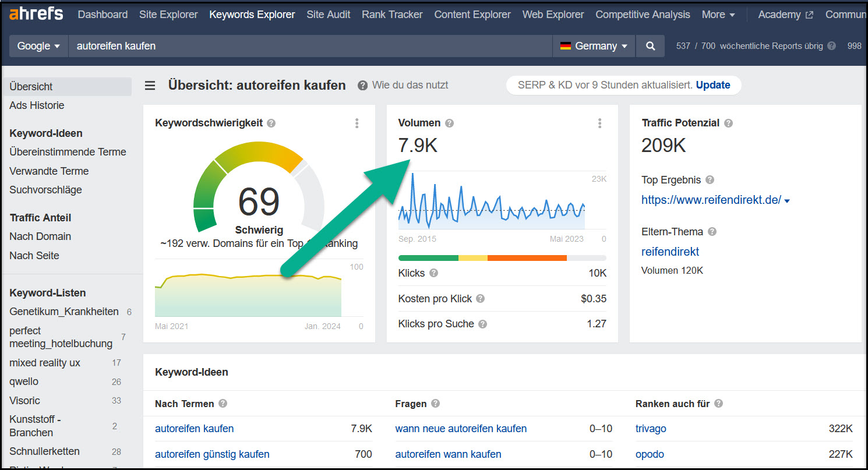This screenshot has height=470, width=868.
Task: Click the 'Wie du das nutzt' help icon
Action: tap(362, 86)
